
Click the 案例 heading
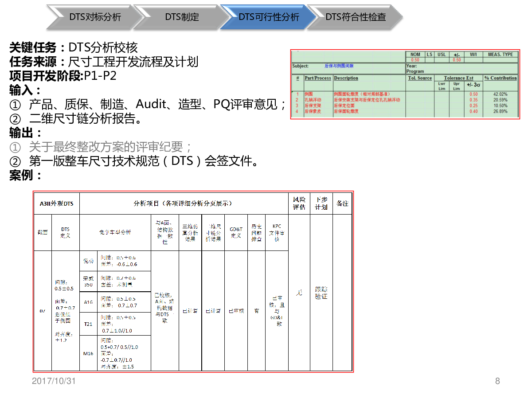[x=26, y=175]
